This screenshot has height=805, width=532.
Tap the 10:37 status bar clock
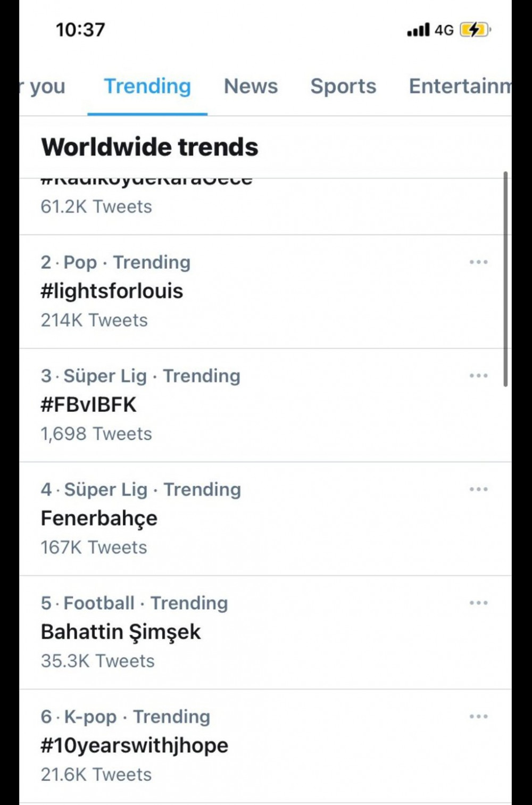(80, 30)
